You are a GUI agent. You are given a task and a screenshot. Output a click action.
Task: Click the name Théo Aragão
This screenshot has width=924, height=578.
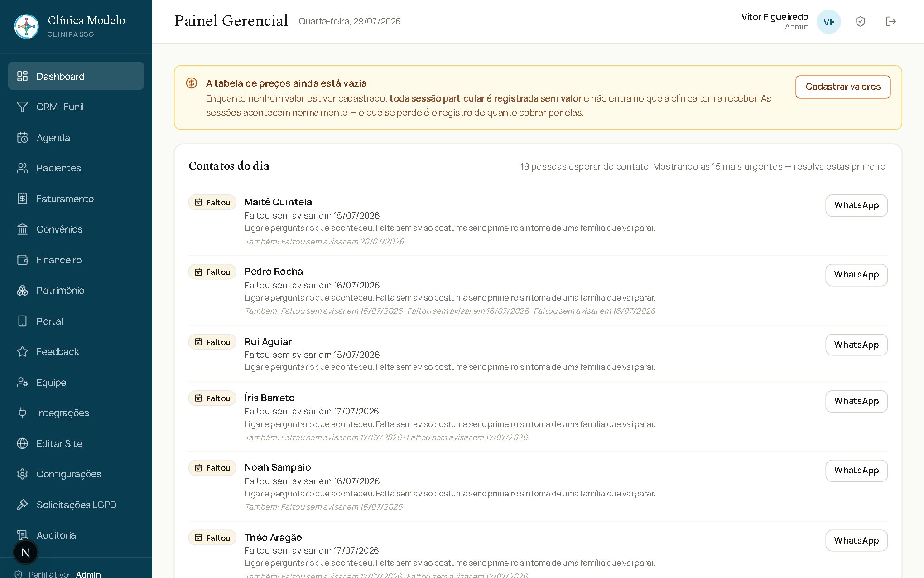(273, 538)
